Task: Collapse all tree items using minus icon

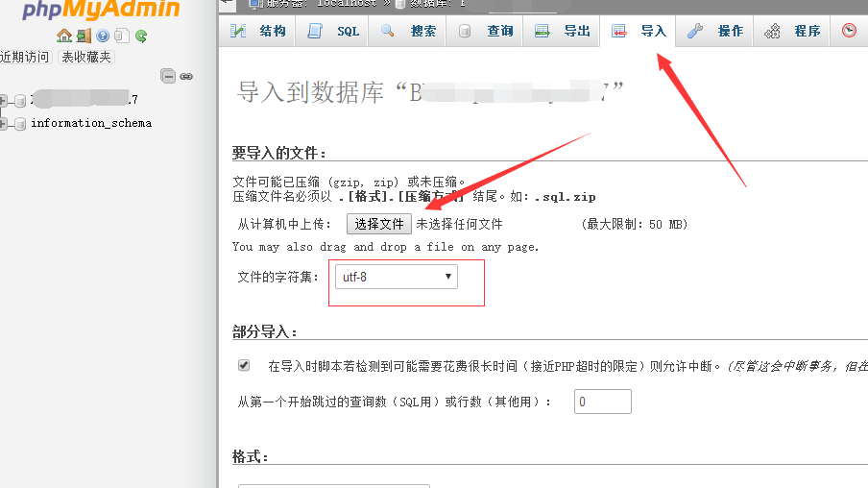Action: point(168,76)
